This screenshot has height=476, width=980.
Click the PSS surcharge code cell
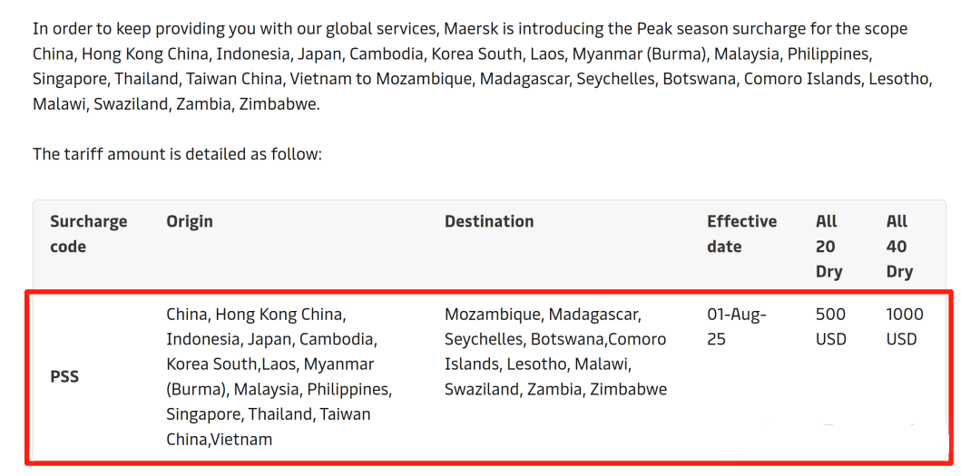tap(64, 377)
